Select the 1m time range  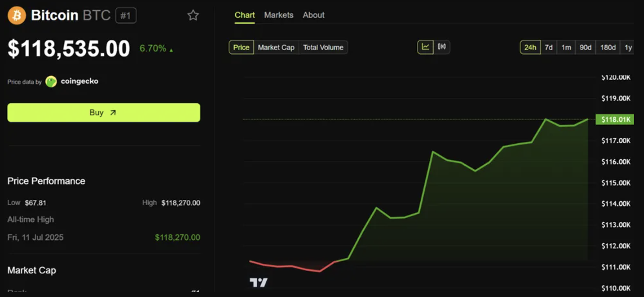pyautogui.click(x=566, y=47)
